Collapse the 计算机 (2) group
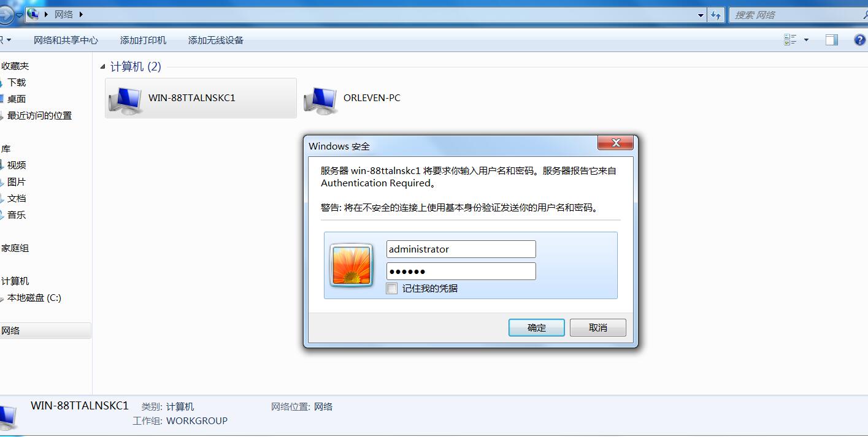Viewport: 868px width, 437px height. click(x=102, y=67)
